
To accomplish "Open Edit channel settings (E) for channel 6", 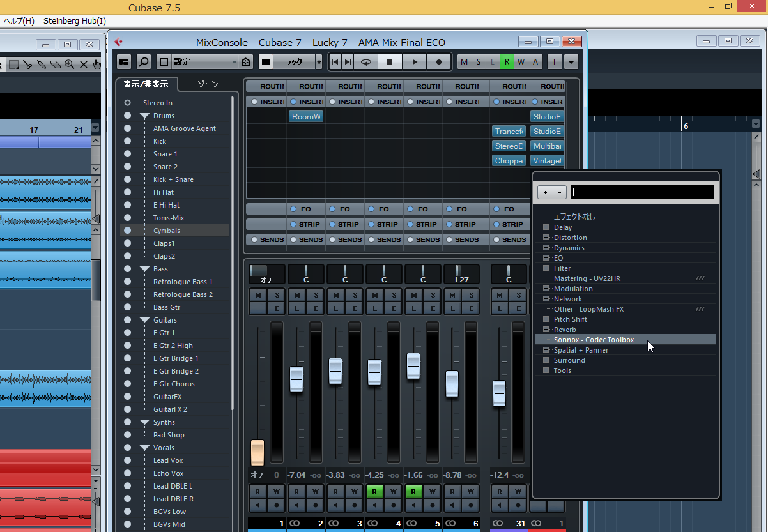I will 472,308.
